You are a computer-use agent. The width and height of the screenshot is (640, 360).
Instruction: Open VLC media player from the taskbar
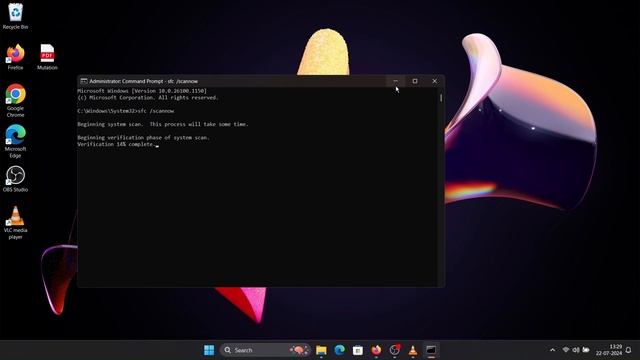pyautogui.click(x=413, y=350)
